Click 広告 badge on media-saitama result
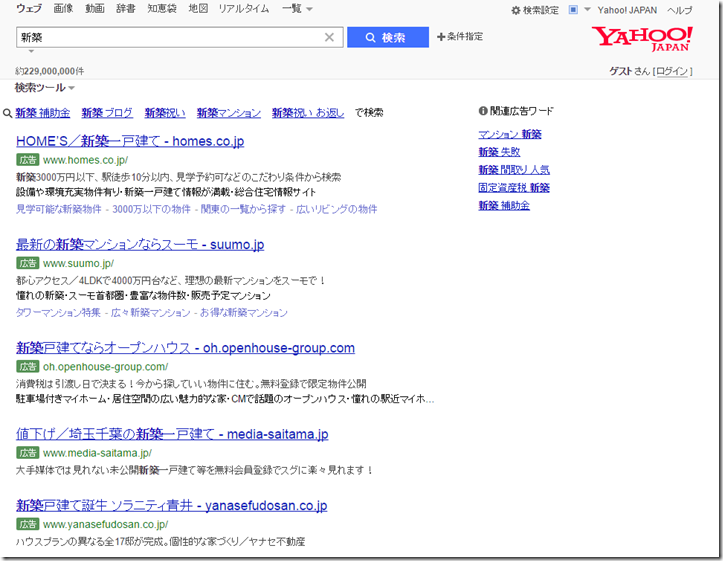 click(28, 453)
